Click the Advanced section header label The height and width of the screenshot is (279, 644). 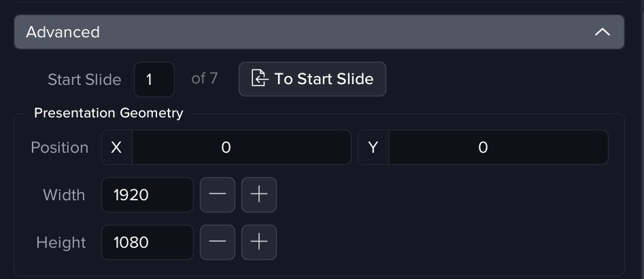point(63,32)
